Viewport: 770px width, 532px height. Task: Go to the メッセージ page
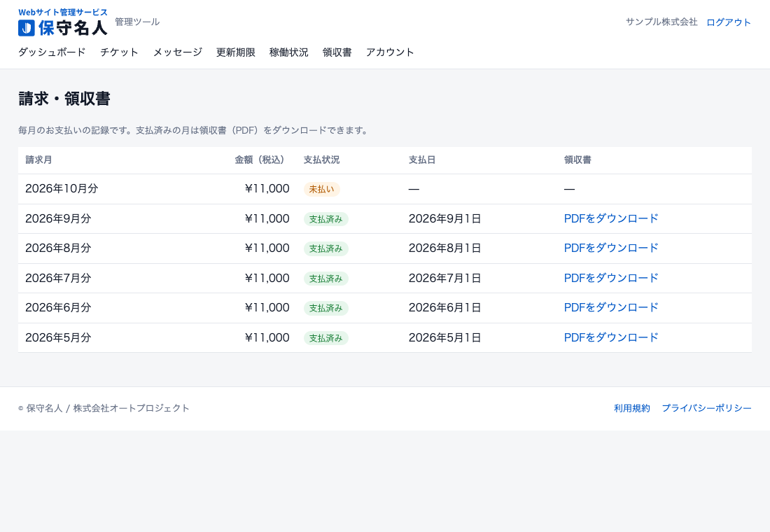click(178, 52)
